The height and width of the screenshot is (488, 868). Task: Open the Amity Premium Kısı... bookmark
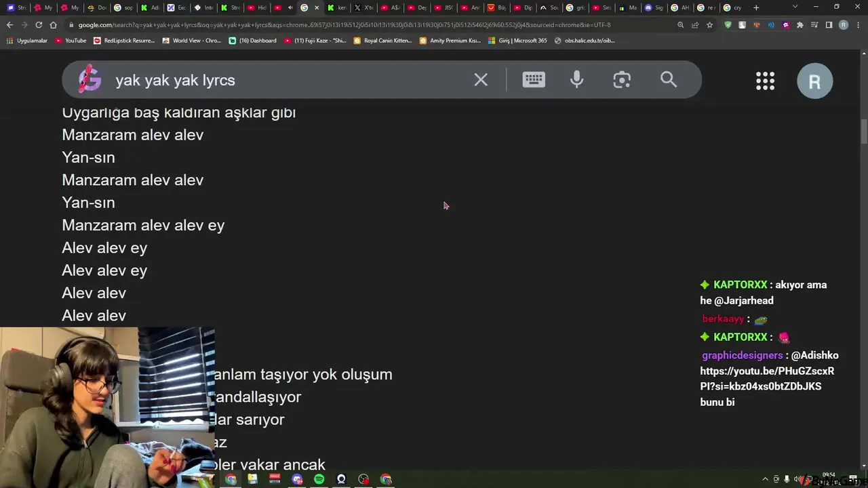click(x=450, y=41)
